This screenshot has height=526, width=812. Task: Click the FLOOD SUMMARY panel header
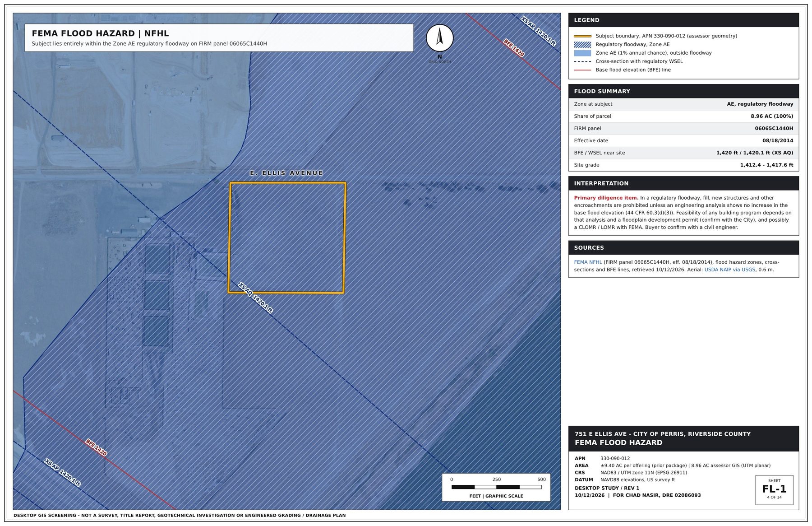683,91
